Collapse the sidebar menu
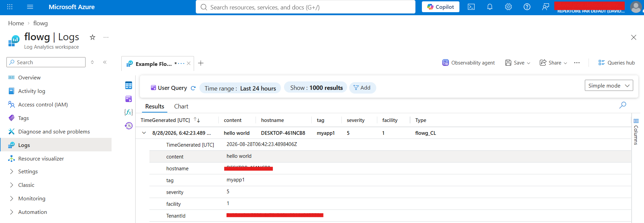The height and width of the screenshot is (223, 644). [105, 62]
